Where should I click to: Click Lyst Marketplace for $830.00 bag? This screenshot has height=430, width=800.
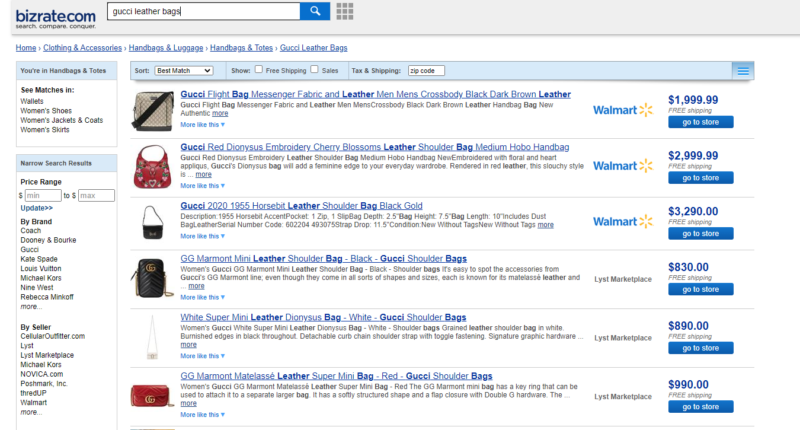coord(623,280)
